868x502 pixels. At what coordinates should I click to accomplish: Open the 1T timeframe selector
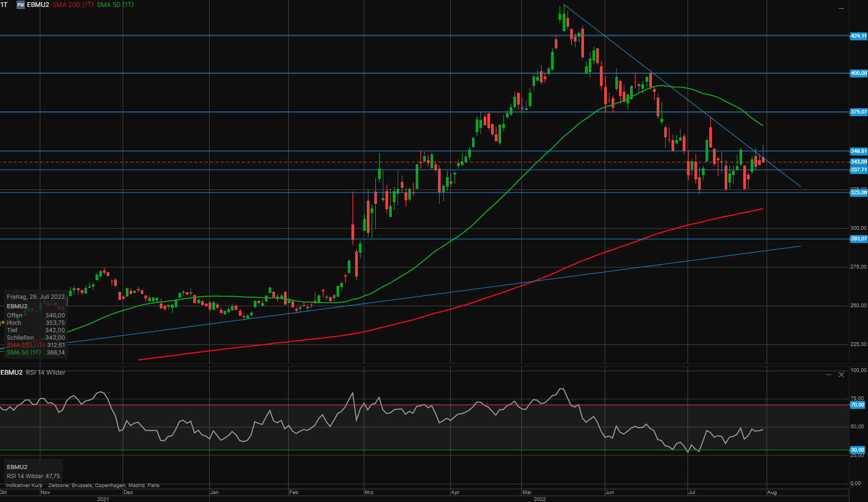click(x=4, y=5)
